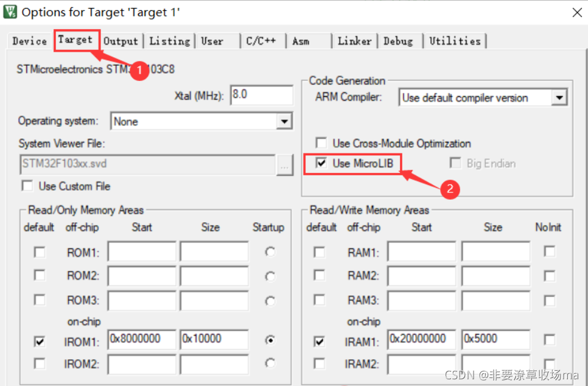Enable Use Cross-Module Optimization

[x=321, y=143]
